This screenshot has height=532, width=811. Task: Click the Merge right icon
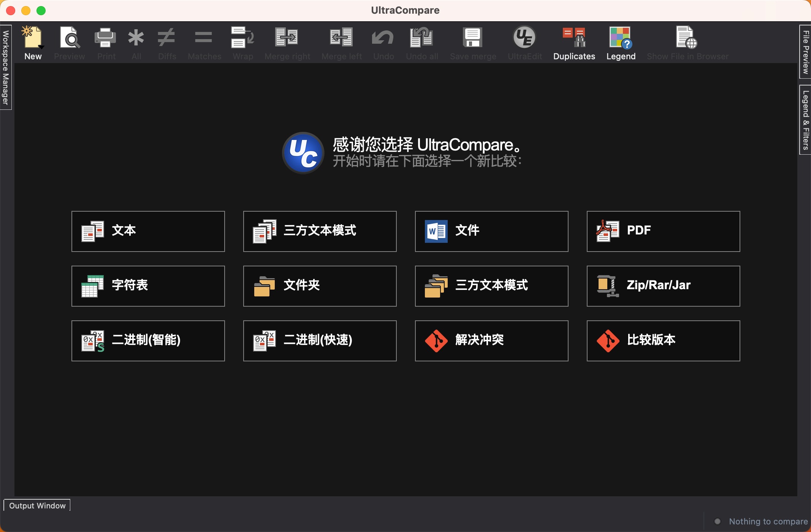(x=287, y=37)
